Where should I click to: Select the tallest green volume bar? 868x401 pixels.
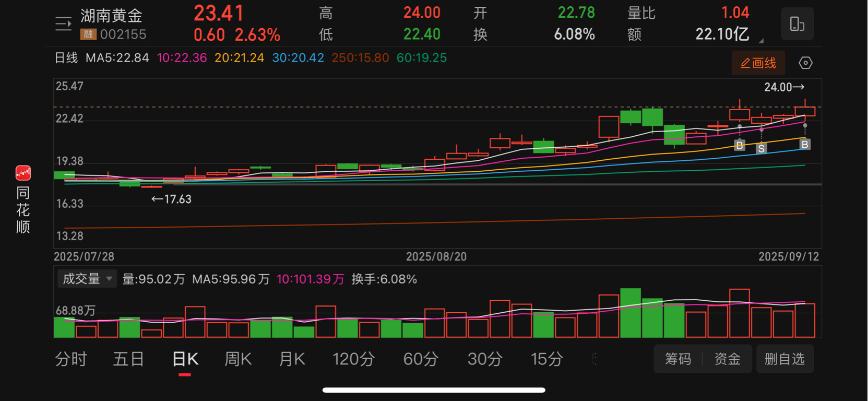(x=631, y=313)
